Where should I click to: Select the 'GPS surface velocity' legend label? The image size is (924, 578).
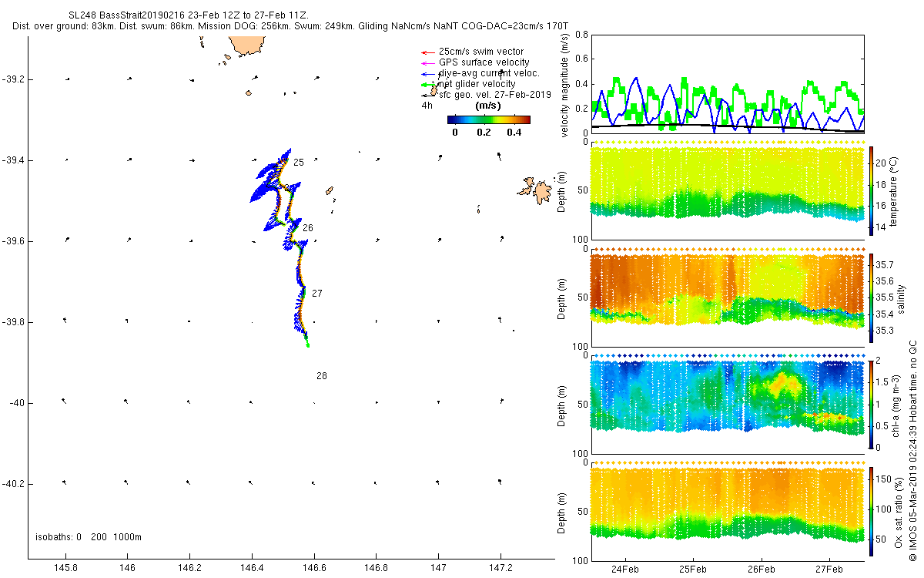(484, 62)
